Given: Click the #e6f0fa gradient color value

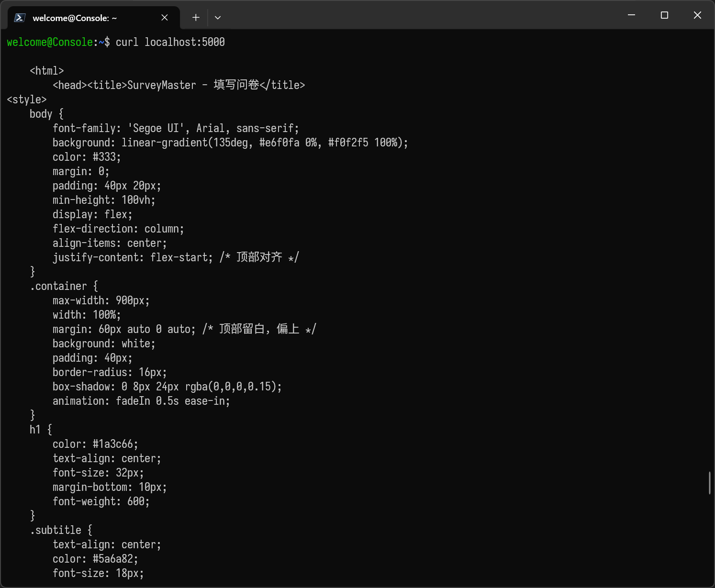Looking at the screenshot, I should tap(279, 143).
